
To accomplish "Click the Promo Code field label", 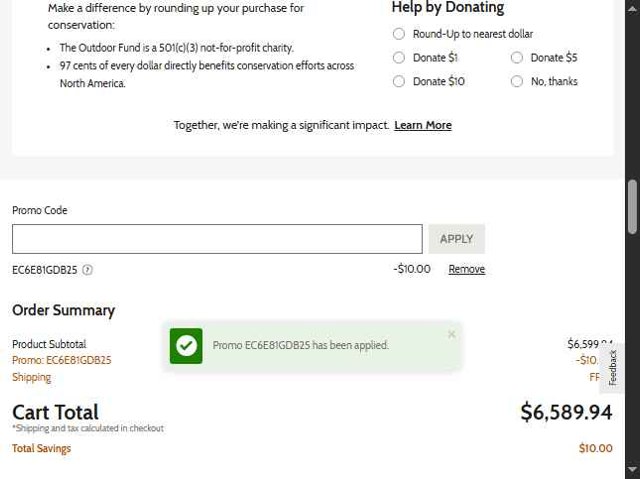I will (40, 210).
